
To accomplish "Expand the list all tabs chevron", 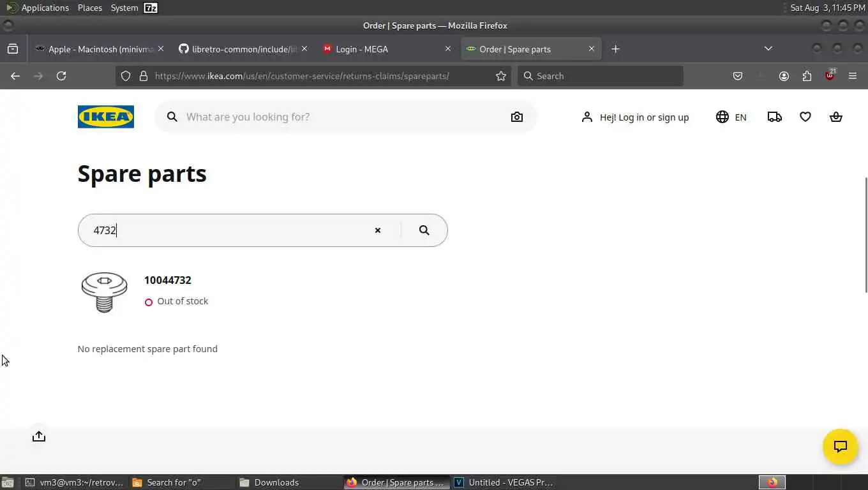I will (x=768, y=48).
